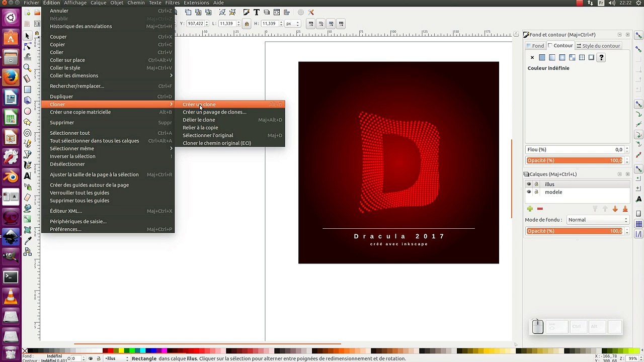This screenshot has height=362, width=644.
Task: Choose the pattern paint icon
Action: (582, 57)
